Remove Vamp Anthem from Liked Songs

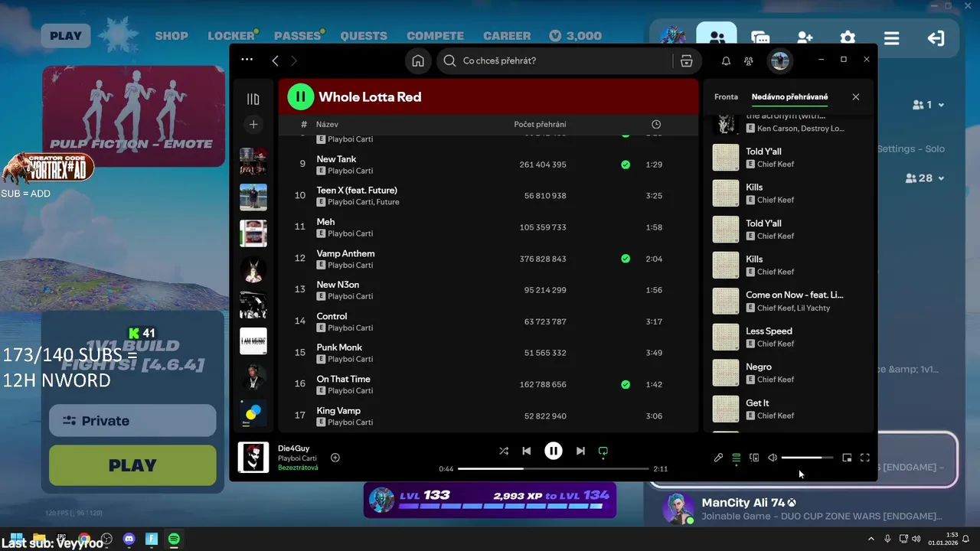click(x=626, y=259)
